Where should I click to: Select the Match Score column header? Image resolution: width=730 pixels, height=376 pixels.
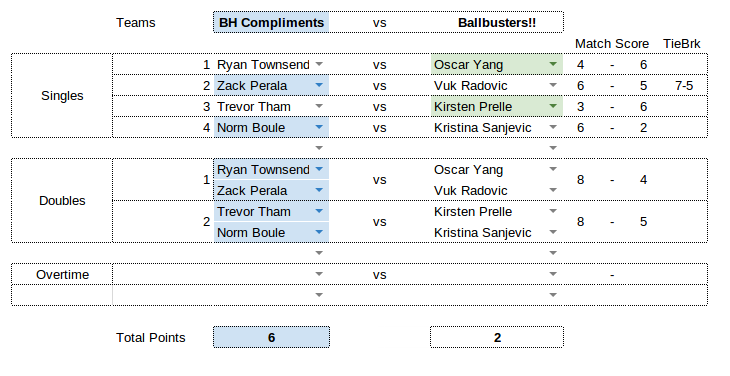[612, 44]
